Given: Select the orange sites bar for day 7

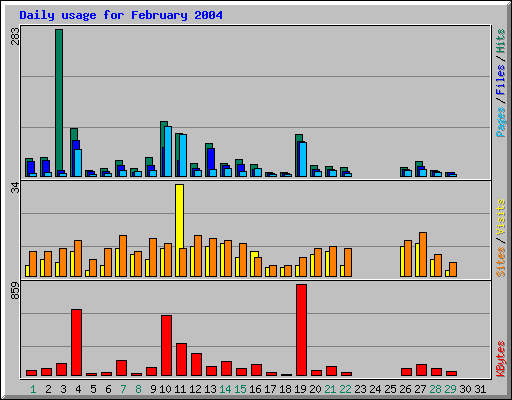Looking at the screenshot, I should click(123, 256).
